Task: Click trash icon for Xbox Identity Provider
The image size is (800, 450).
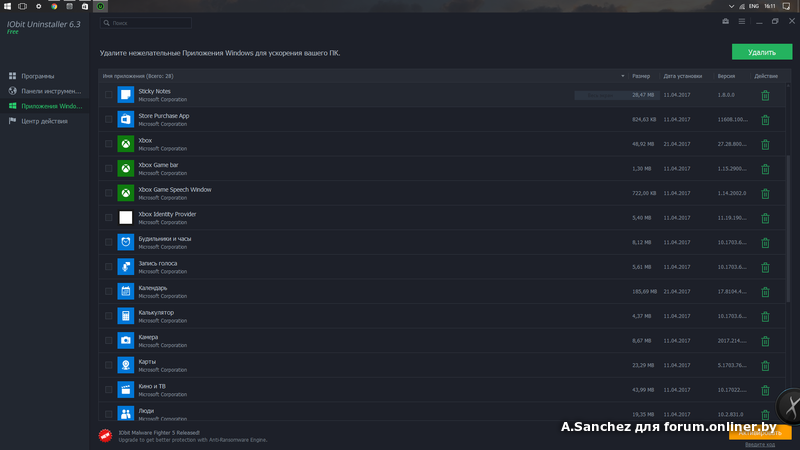Action: [x=765, y=218]
